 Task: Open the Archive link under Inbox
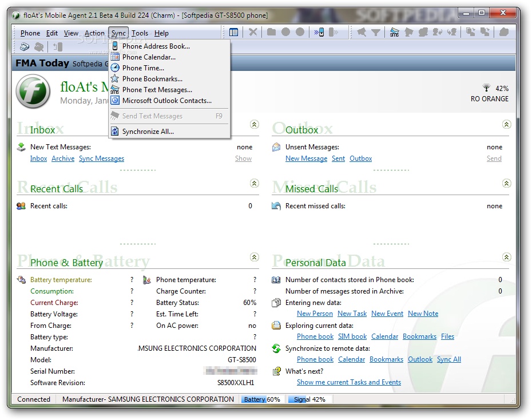(63, 159)
